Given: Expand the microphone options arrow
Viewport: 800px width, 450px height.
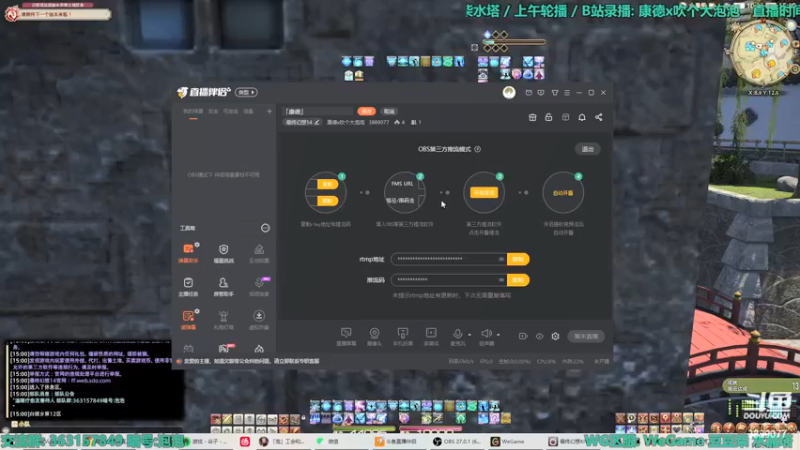Looking at the screenshot, I should (470, 335).
